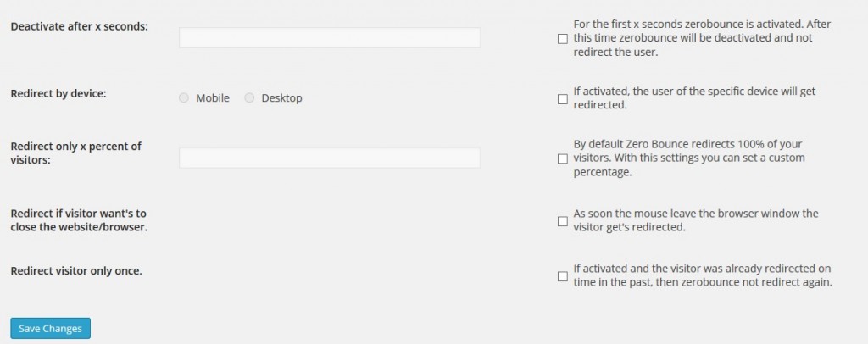Click the 'Redirect only x percent of visitors:' label

75,153
